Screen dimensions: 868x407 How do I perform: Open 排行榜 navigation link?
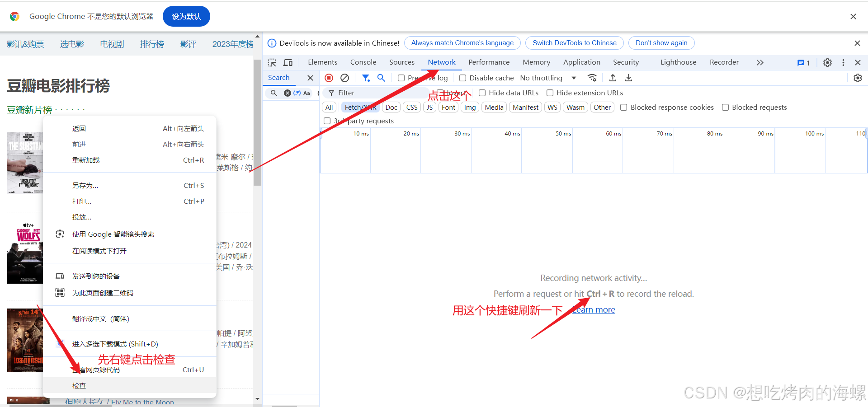point(152,44)
